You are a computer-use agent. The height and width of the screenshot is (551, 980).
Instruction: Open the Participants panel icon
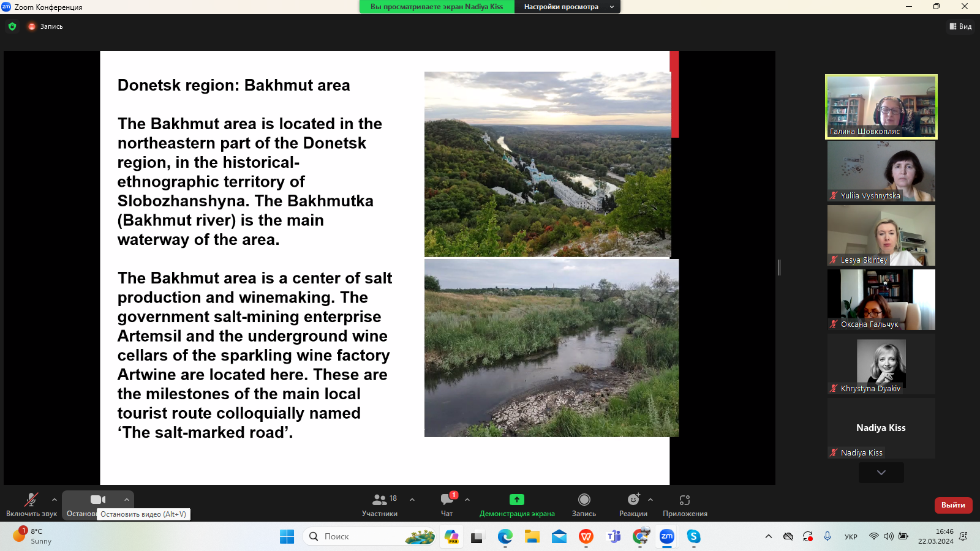380,500
